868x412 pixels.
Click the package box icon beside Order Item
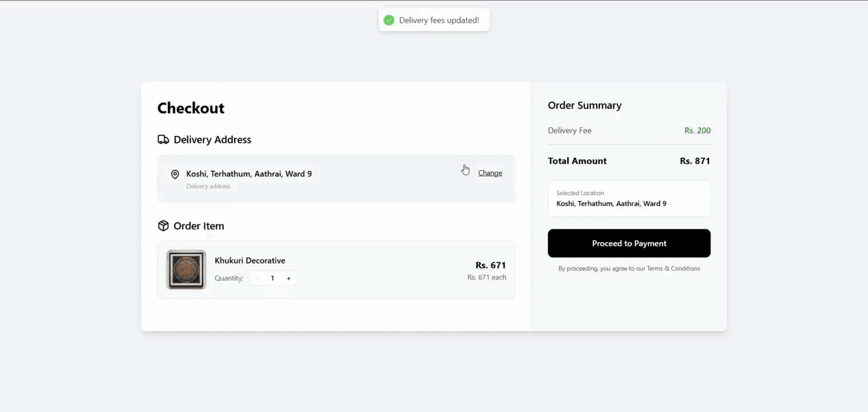163,226
